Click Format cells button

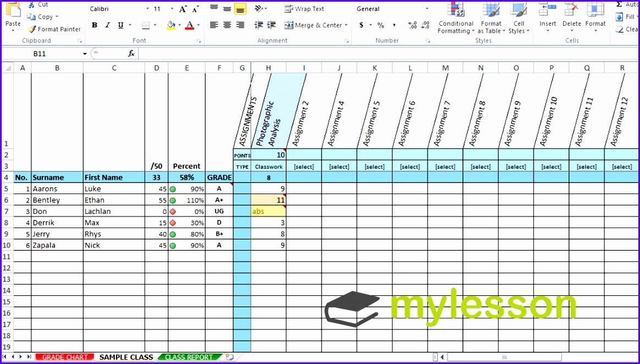pyautogui.click(x=595, y=15)
